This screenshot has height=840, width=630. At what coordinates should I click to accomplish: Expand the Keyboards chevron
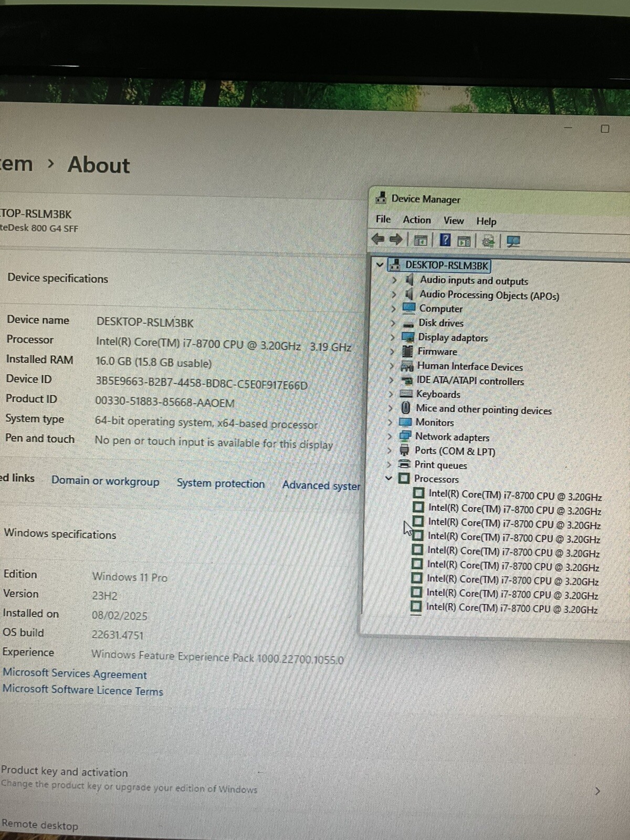pyautogui.click(x=391, y=393)
